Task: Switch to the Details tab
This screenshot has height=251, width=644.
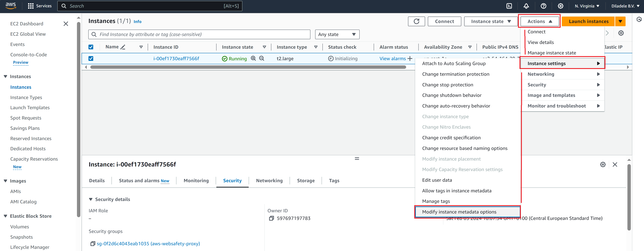Action: click(97, 181)
